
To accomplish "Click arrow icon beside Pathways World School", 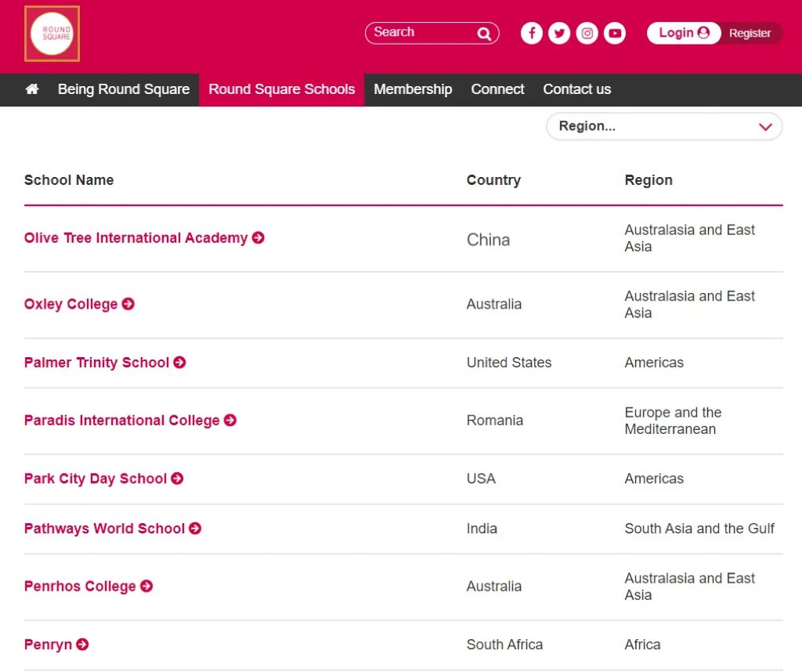I will click(195, 529).
